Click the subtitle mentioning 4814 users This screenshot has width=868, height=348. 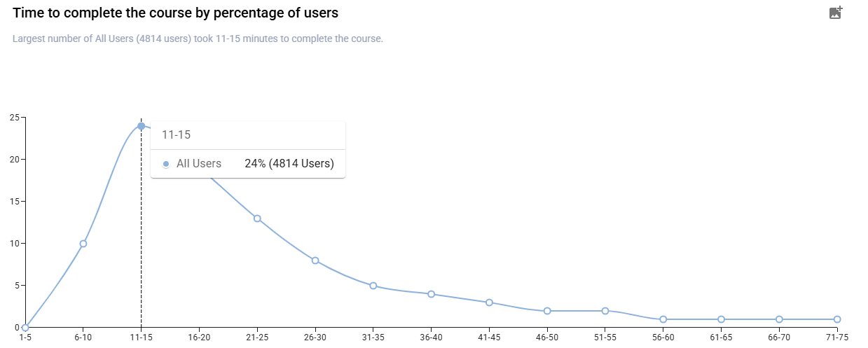click(x=198, y=39)
